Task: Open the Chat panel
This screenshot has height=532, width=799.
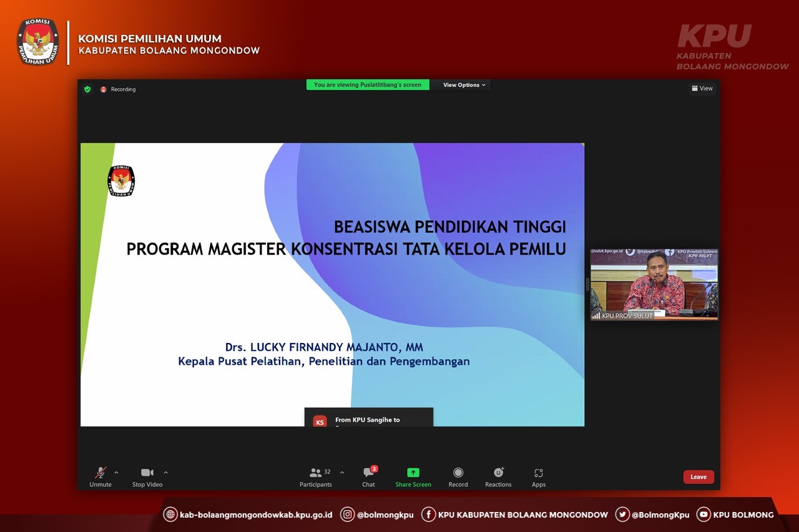Action: pos(368,473)
